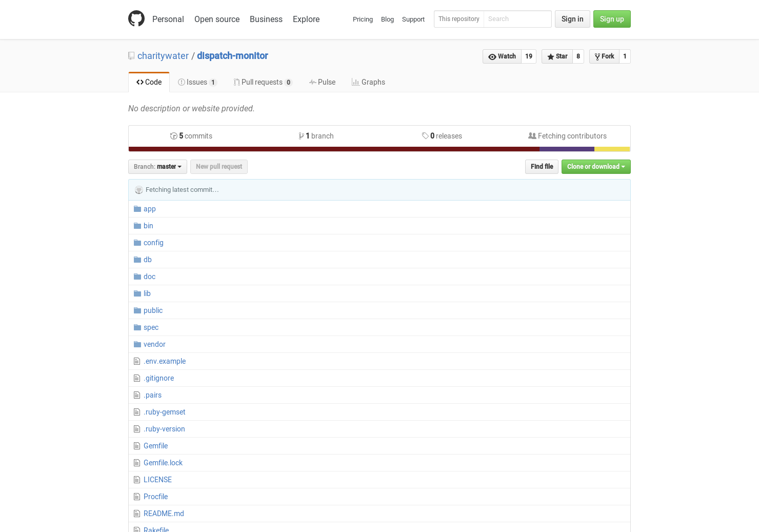This screenshot has height=532, width=759.
Task: Click the history clock icon beside 5 commits
Action: (x=174, y=136)
